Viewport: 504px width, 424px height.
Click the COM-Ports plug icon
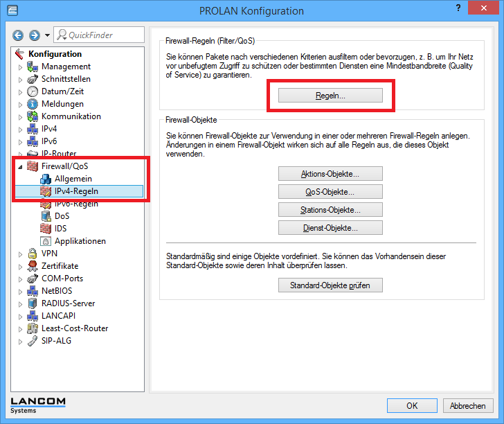(x=32, y=279)
